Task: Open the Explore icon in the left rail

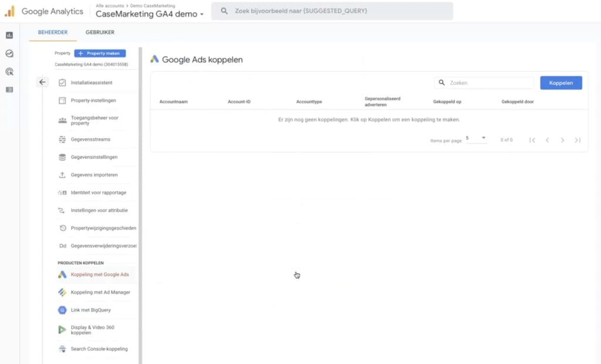Action: tap(9, 53)
